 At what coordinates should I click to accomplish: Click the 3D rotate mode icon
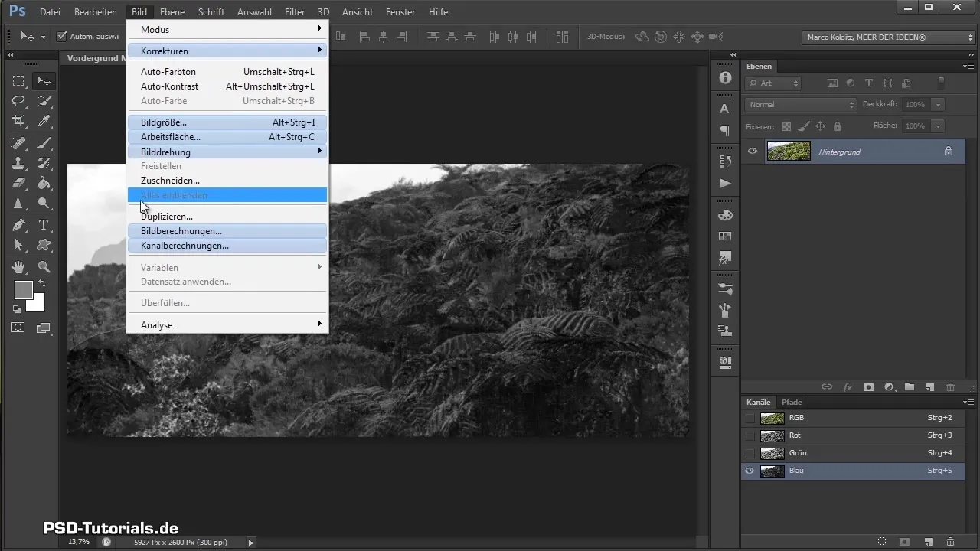(x=642, y=36)
